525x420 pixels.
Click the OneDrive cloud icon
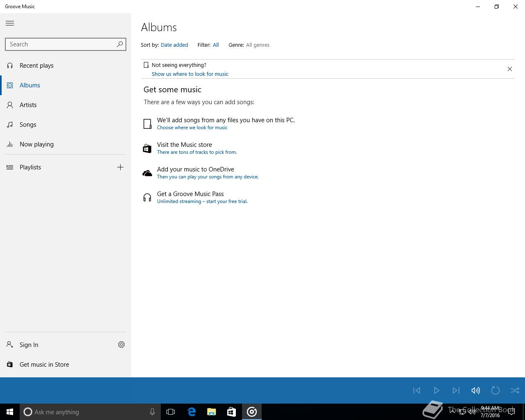[147, 173]
